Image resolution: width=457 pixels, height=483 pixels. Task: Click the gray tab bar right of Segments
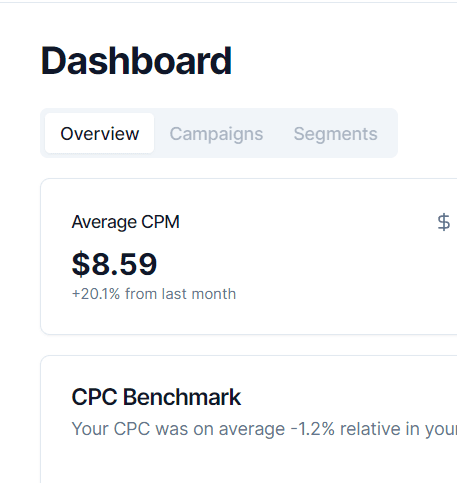click(x=393, y=133)
